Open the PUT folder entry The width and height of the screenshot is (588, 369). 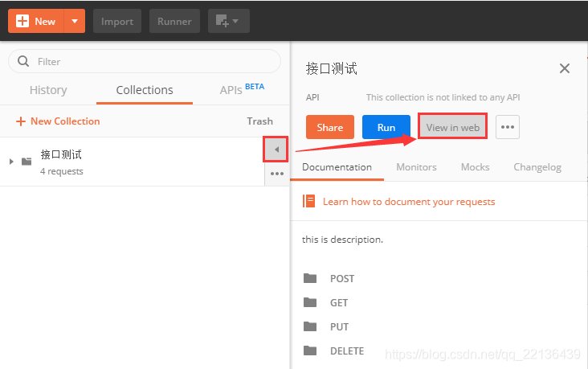tap(339, 326)
